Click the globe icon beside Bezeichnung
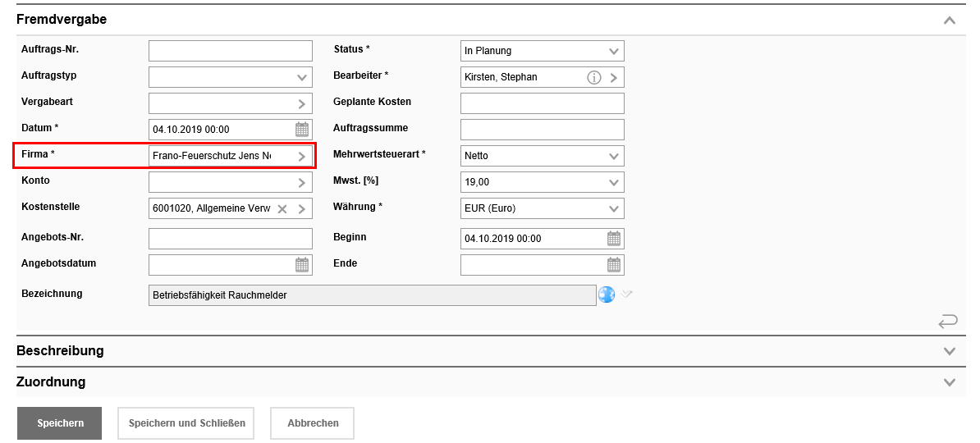Screen dimensions: 980x443 607,295
